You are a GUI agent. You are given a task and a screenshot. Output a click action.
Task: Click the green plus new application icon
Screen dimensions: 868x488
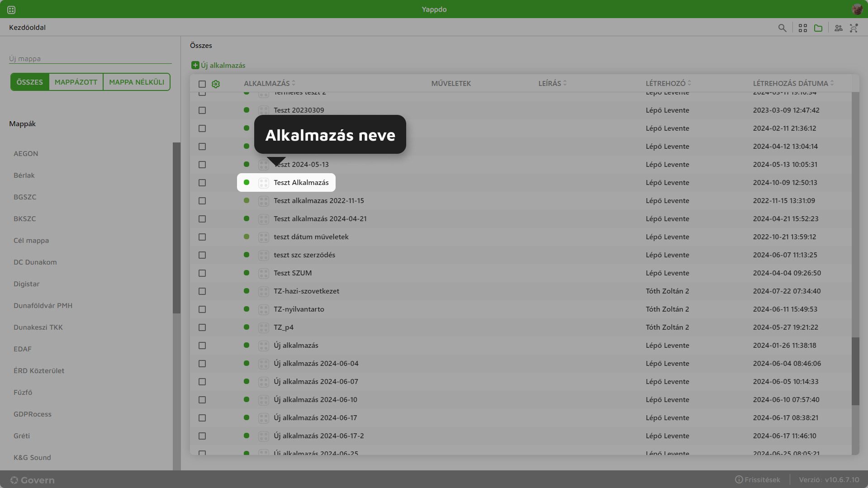195,65
